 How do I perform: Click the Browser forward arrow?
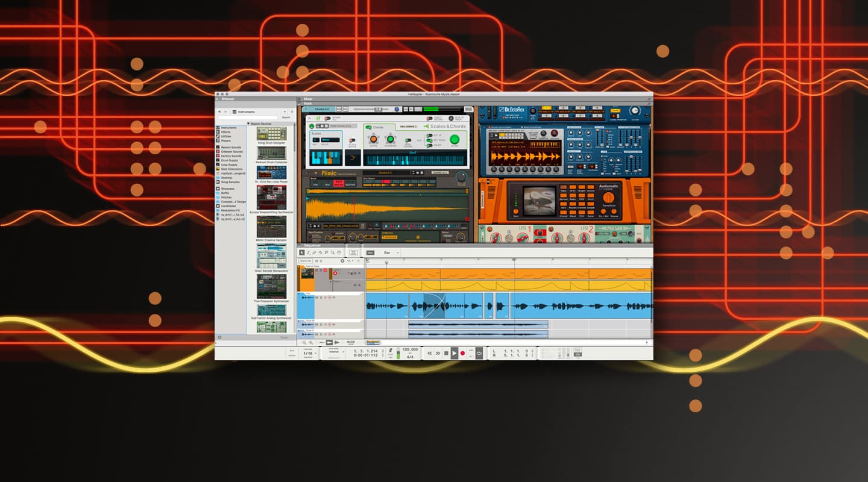225,112
